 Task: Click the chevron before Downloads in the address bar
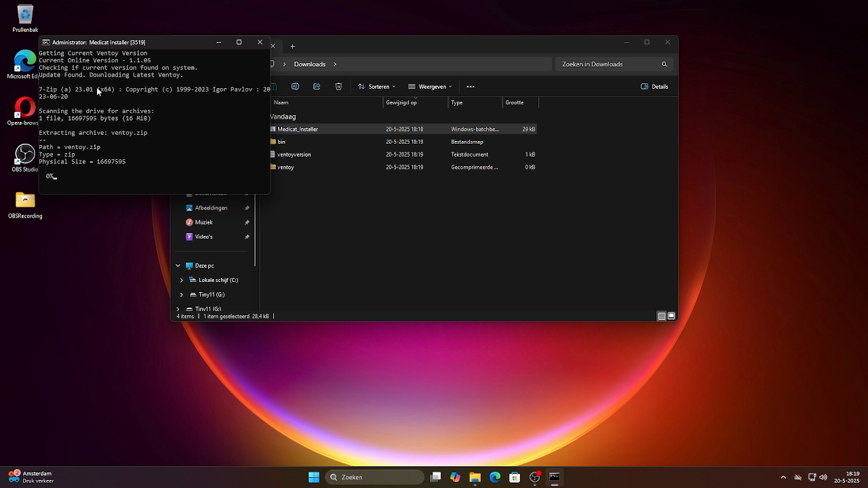coord(285,64)
